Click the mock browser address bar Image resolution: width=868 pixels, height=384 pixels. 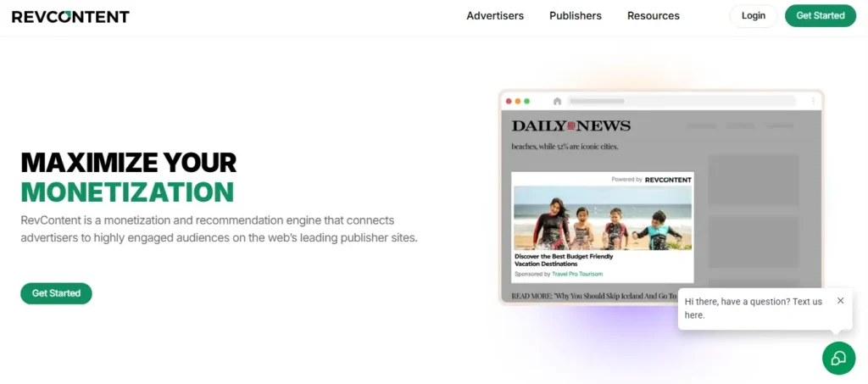pos(682,101)
